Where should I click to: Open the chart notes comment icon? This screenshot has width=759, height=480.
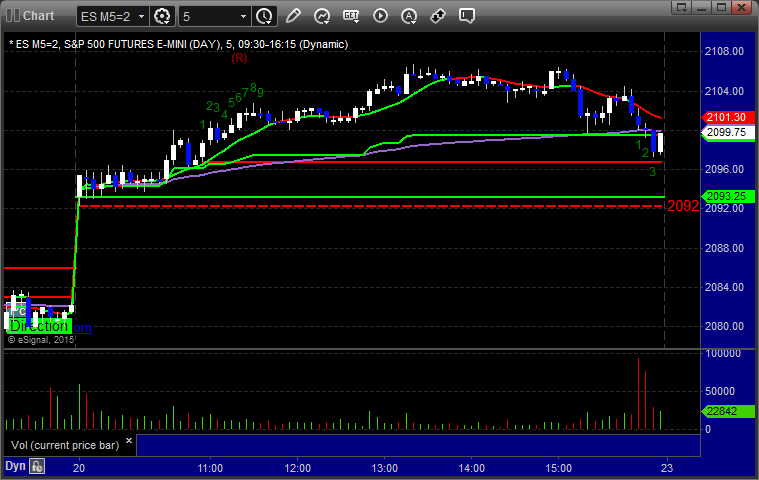point(467,16)
